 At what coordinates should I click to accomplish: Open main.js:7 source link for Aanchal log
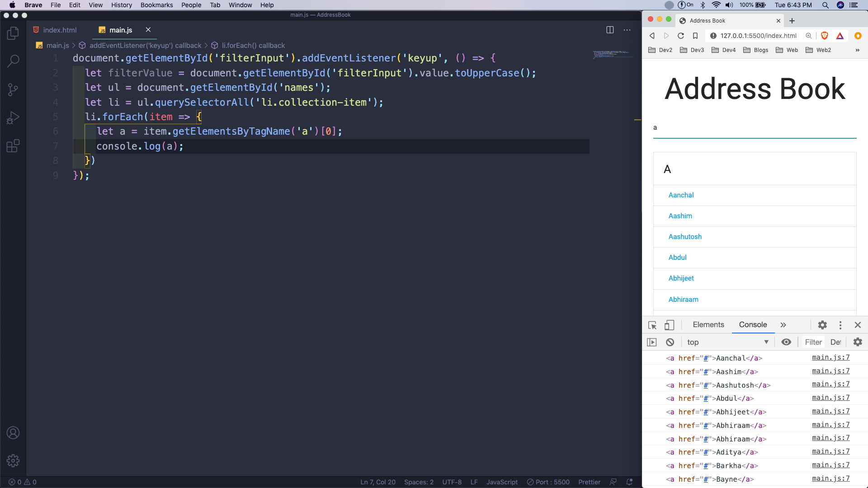[x=830, y=357]
